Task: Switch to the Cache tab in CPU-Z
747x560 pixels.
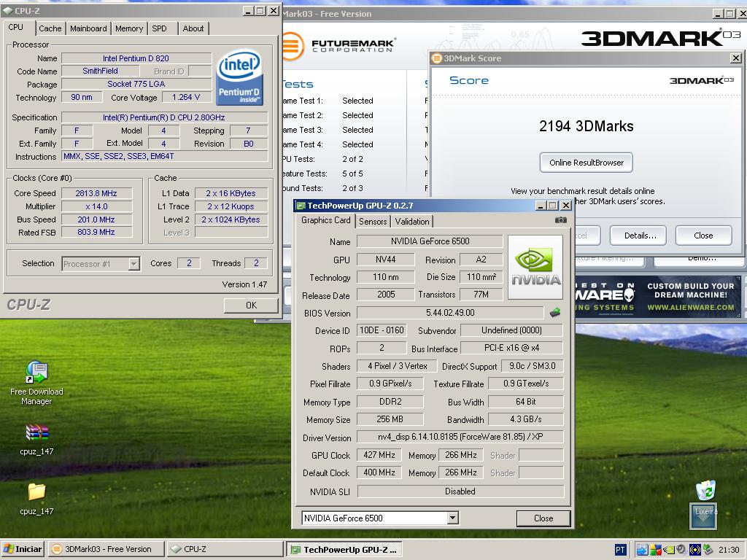Action: [x=50, y=28]
